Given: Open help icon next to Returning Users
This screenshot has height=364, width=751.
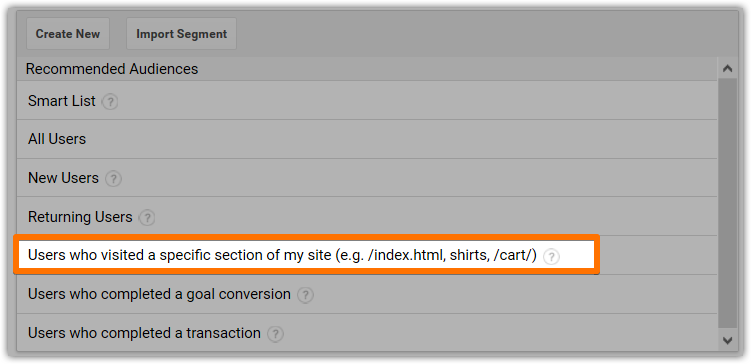Looking at the screenshot, I should pos(147,218).
